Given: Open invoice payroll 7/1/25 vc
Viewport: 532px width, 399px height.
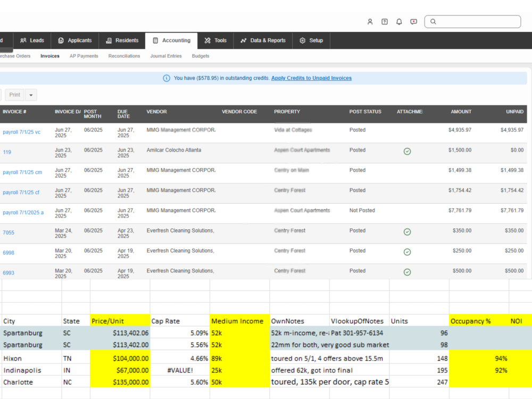Looking at the screenshot, I should 21,132.
